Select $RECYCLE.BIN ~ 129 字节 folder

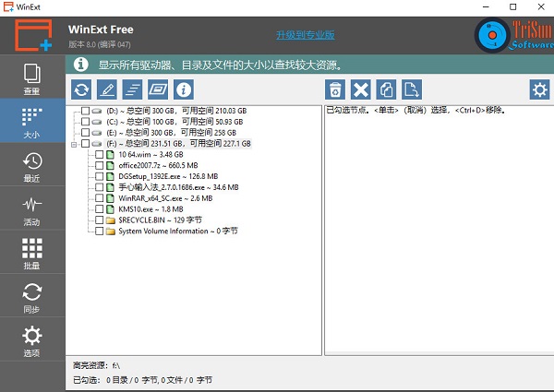pyautogui.click(x=160, y=220)
